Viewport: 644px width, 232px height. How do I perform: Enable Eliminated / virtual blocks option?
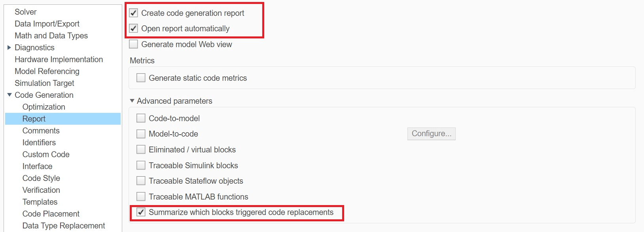click(x=141, y=150)
